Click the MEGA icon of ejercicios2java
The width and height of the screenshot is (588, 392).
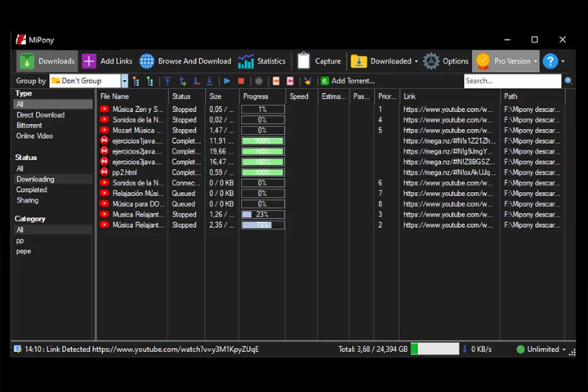point(105,151)
